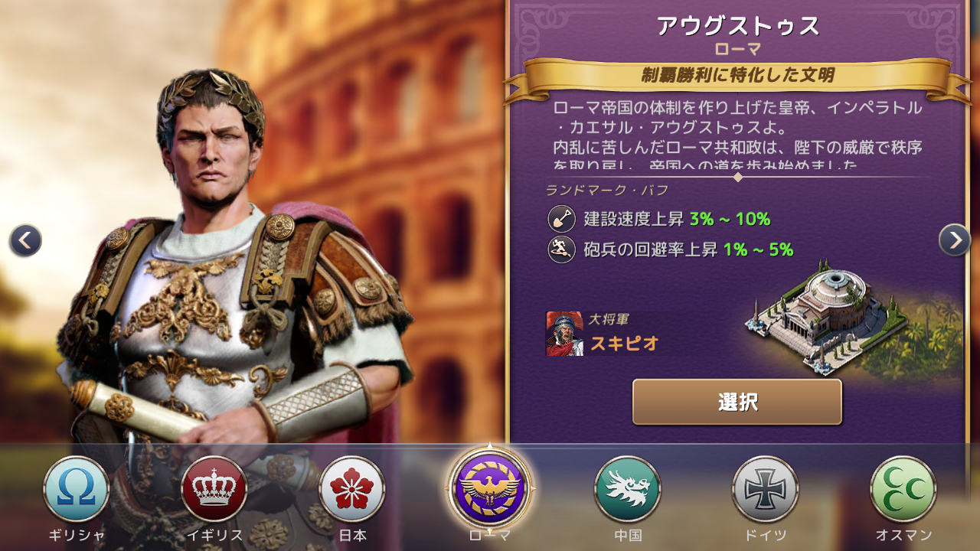Screen dimensions: 980x551
Task: Select the Rome golden eagle emblem
Action: 490,487
